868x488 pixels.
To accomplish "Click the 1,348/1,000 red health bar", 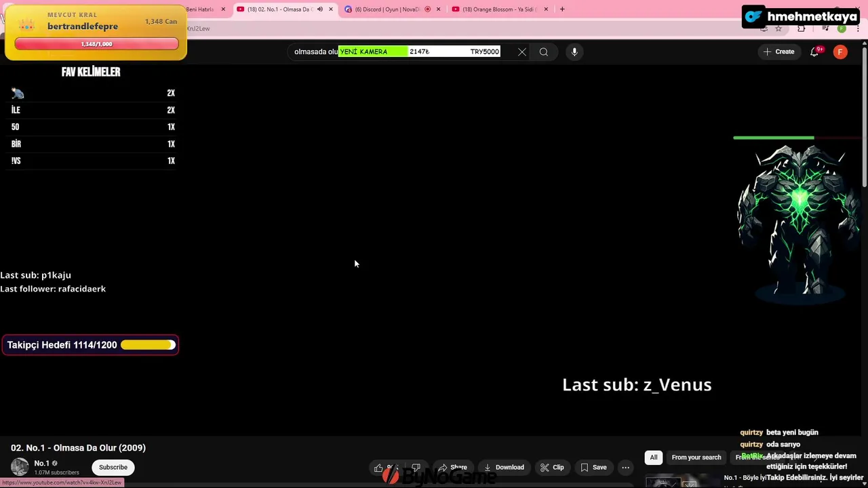I will point(96,44).
